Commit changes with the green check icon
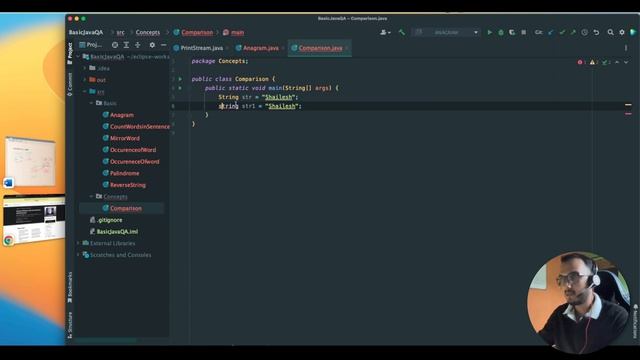Image resolution: width=640 pixels, height=360 pixels. click(x=562, y=32)
